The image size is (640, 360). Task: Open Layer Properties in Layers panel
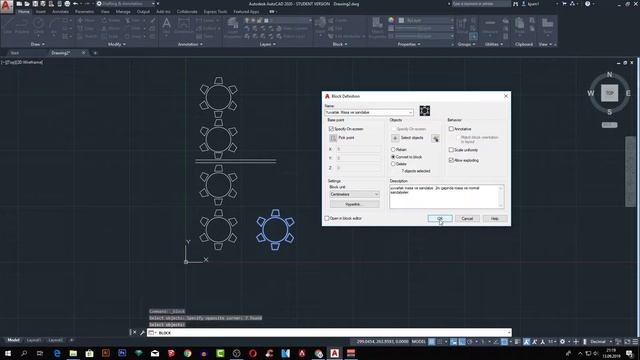(x=233, y=28)
